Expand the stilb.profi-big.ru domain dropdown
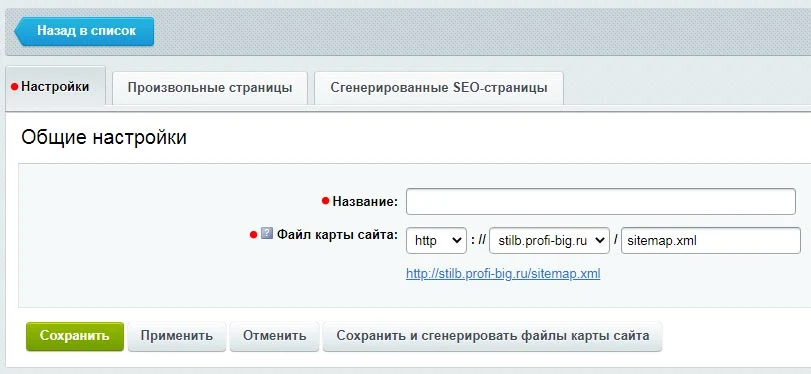The height and width of the screenshot is (374, 811). coord(549,241)
